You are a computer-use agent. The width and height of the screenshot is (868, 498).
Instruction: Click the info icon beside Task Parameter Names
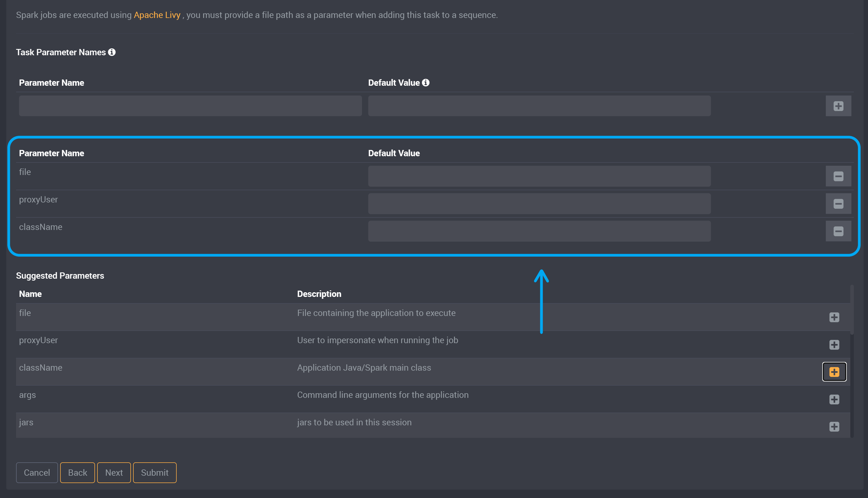tap(112, 52)
